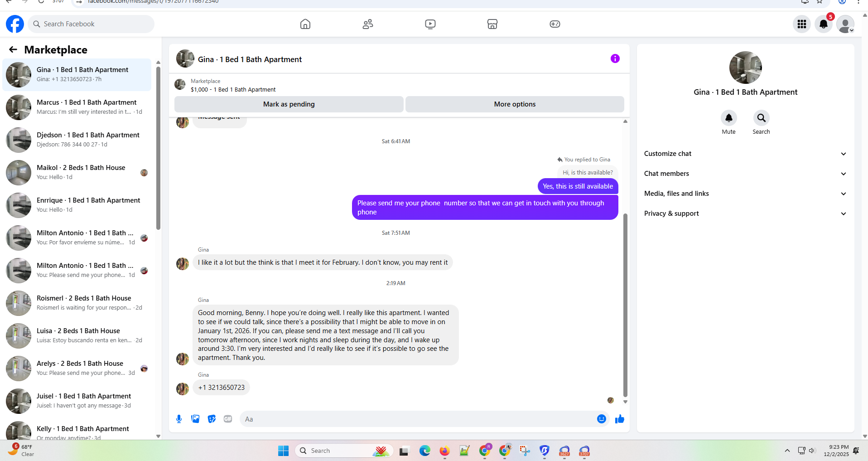The image size is (868, 461).
Task: Click the quoted 'Hi, is this available?' reply
Action: [x=588, y=173]
